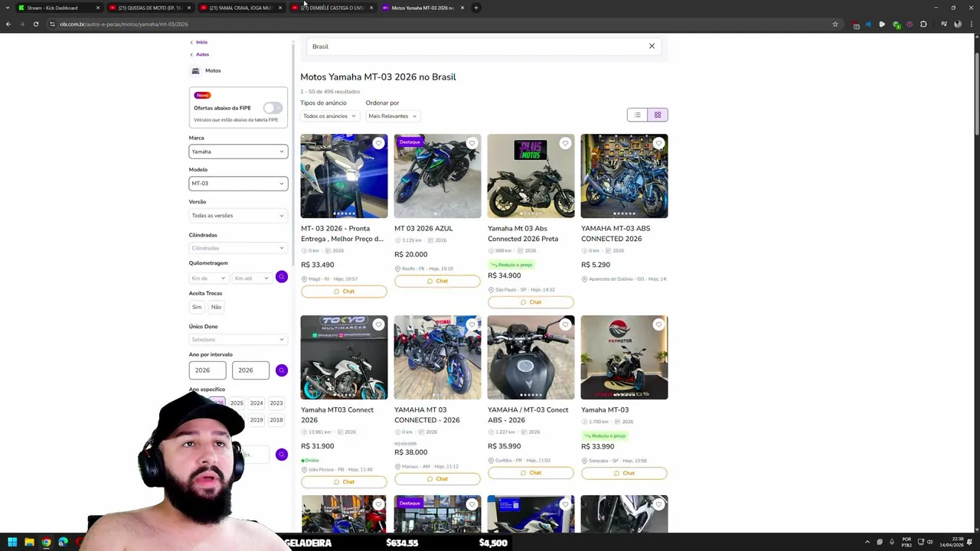
Task: Open the Mais Relevantes sort dropdown
Action: [x=392, y=116]
